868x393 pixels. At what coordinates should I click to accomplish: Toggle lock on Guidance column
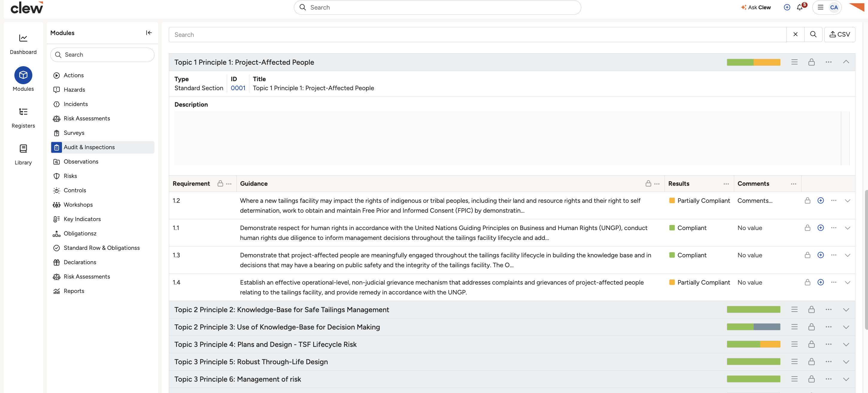648,184
